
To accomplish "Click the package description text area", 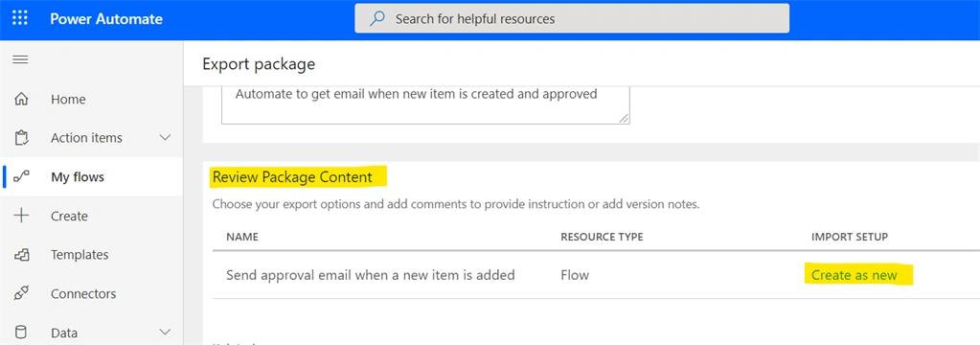I will [x=425, y=104].
